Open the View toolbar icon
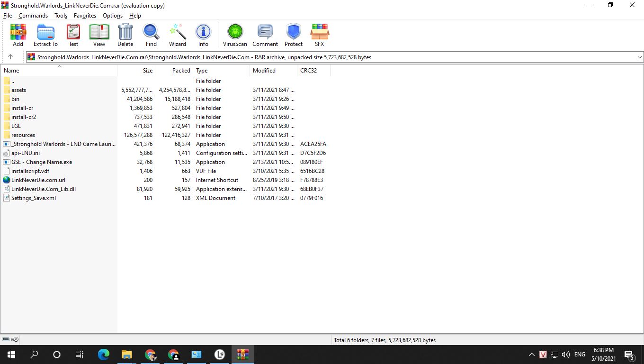Screen dimensions: 644x364 (x=99, y=36)
